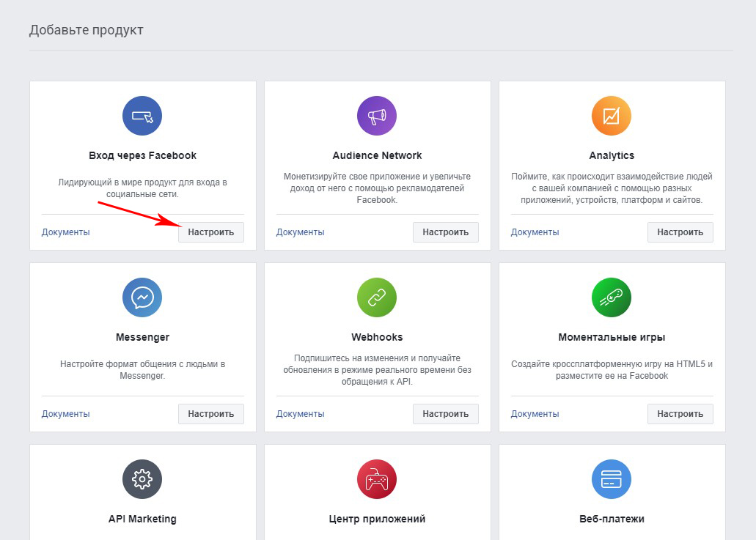Click the Audience Network megaphone icon
Viewport: 756px width, 540px height.
click(377, 116)
